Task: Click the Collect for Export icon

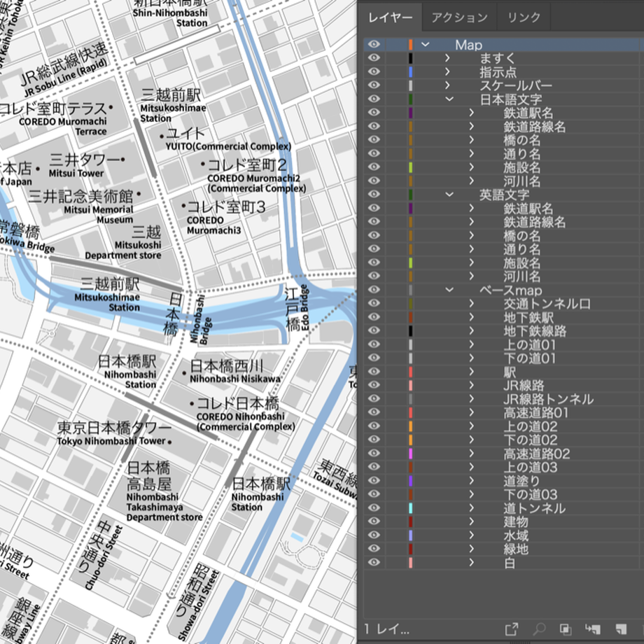Action: tap(511, 629)
